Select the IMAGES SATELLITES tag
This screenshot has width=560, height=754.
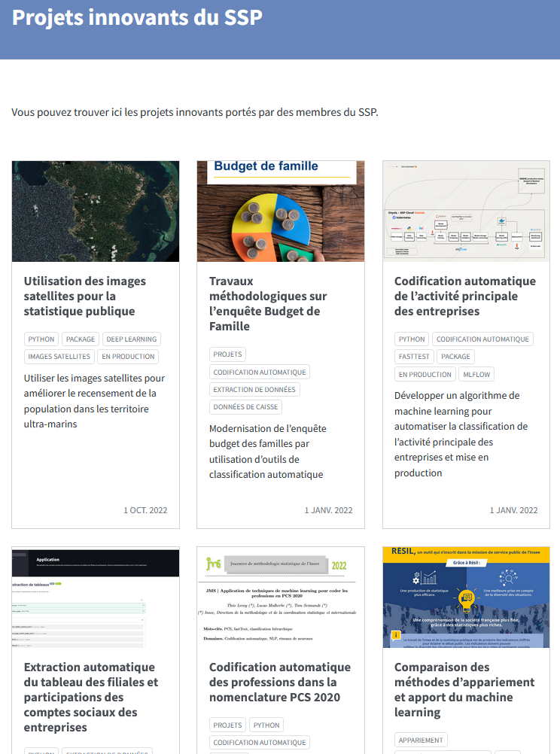59,357
